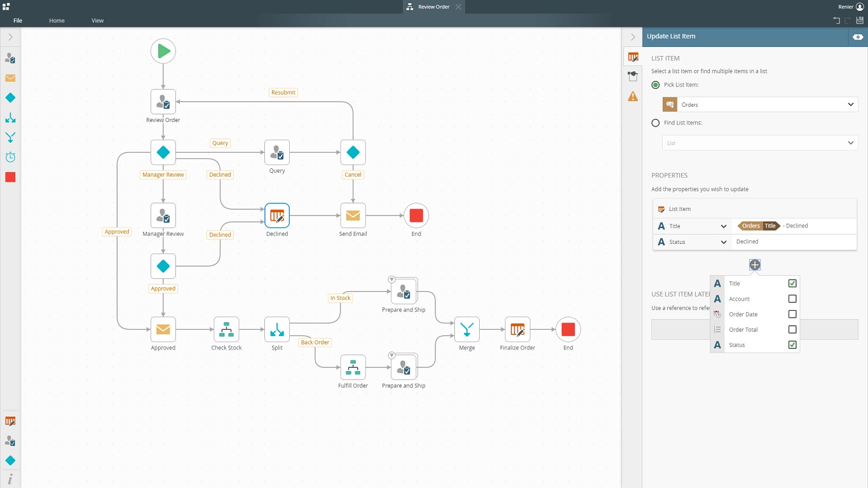This screenshot has height=488, width=868.
Task: Open the View menu
Action: click(97, 20)
